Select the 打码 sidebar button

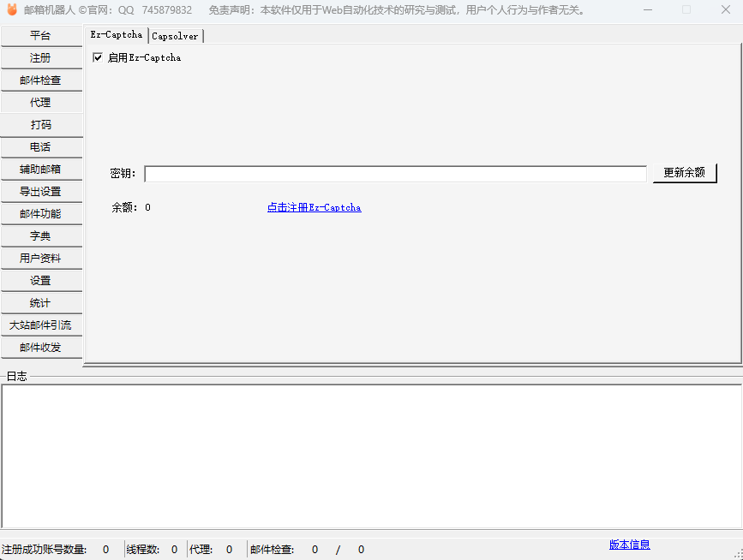coord(41,125)
